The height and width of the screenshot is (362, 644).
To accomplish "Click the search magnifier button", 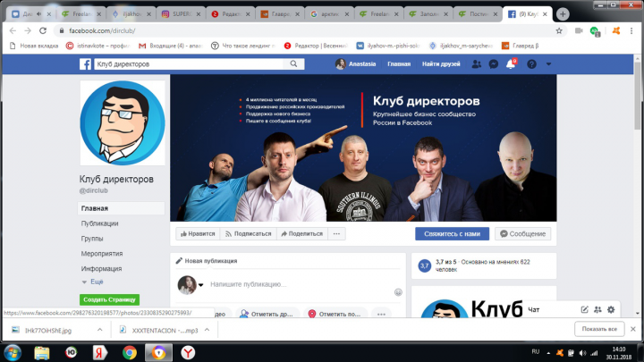I will (x=293, y=64).
